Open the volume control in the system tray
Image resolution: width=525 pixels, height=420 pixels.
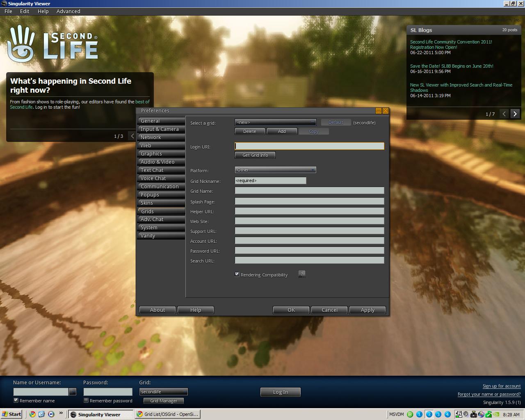pyautogui.click(x=466, y=414)
